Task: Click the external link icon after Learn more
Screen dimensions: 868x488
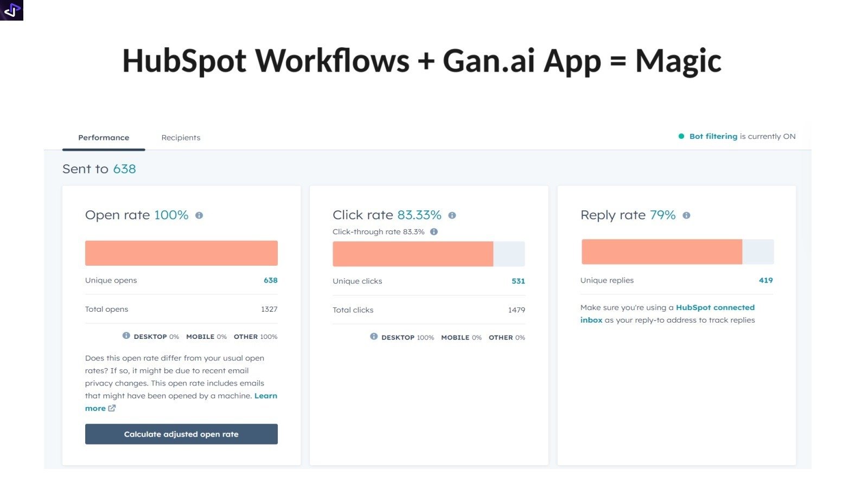Action: (111, 408)
